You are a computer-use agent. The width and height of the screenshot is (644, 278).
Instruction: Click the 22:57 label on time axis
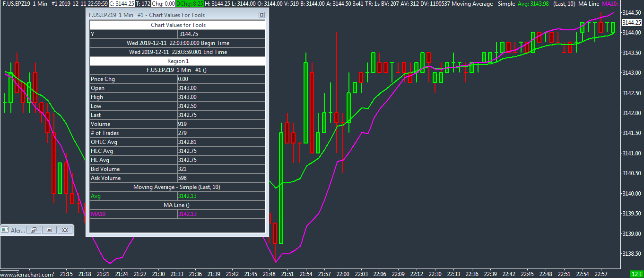pyautogui.click(x=601, y=274)
